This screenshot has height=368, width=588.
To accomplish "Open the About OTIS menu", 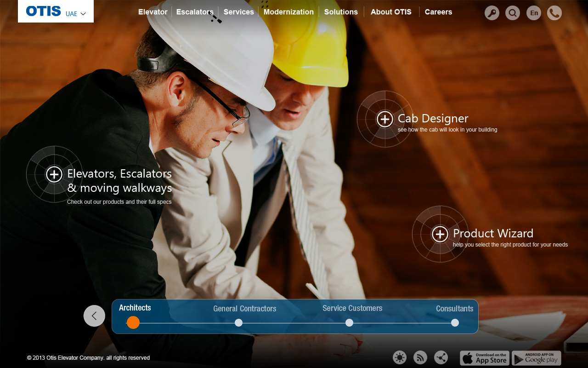I will point(391,12).
